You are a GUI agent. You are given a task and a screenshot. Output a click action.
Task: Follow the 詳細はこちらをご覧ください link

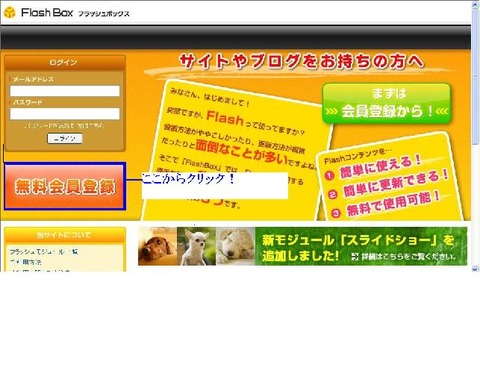409,257
